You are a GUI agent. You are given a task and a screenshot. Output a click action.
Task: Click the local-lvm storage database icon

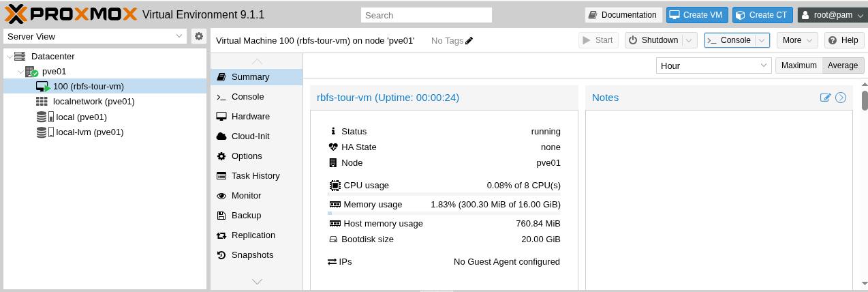point(42,132)
